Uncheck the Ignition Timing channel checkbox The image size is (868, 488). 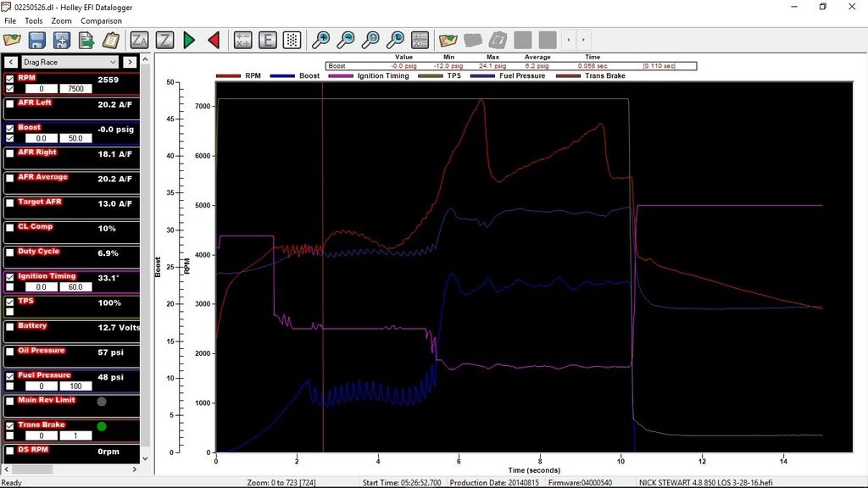coord(10,277)
